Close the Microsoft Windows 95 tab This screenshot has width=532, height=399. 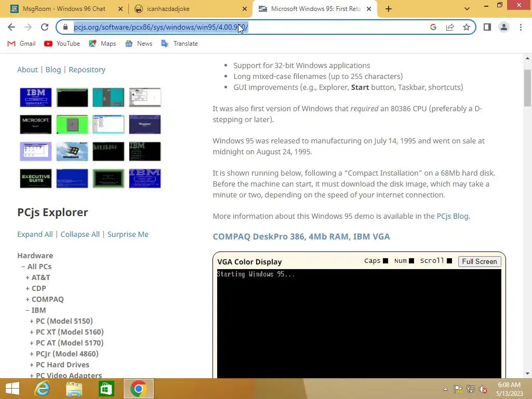tap(369, 9)
